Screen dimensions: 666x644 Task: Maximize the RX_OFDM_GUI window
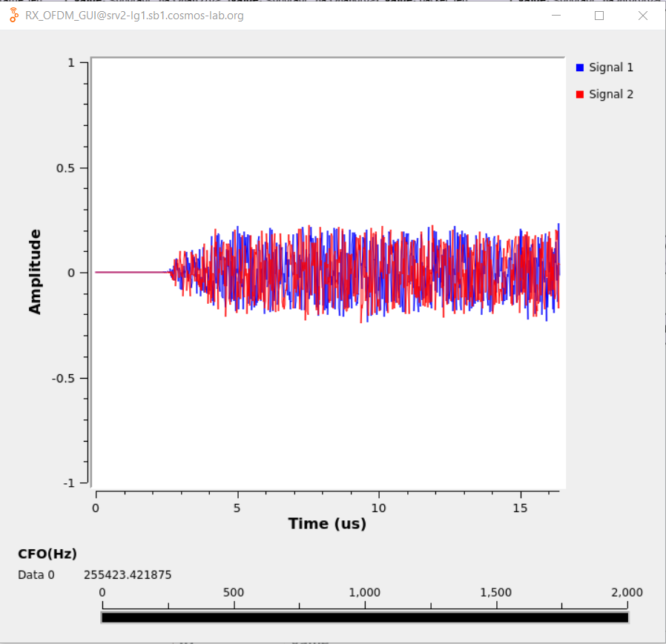599,16
